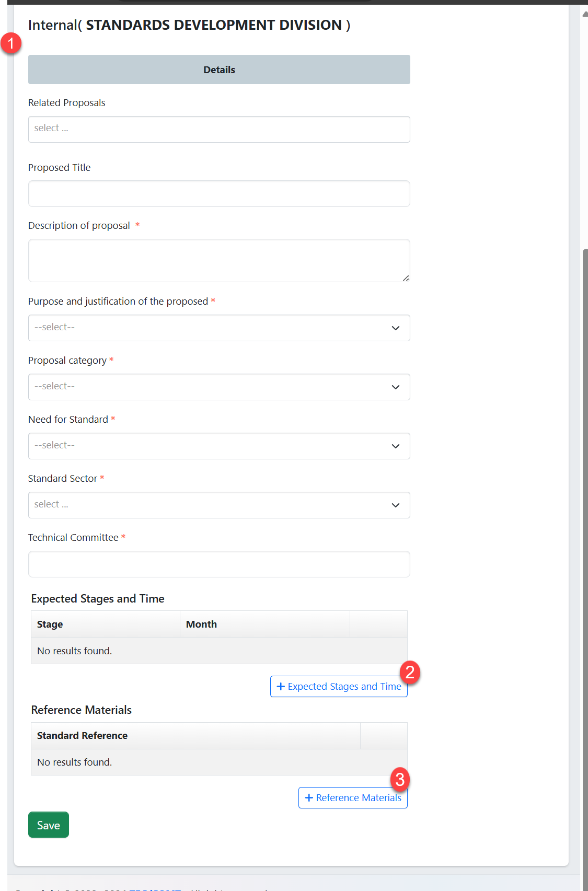Expand the Purpose and justification dropdown
Image resolution: width=588 pixels, height=891 pixels.
(x=219, y=328)
